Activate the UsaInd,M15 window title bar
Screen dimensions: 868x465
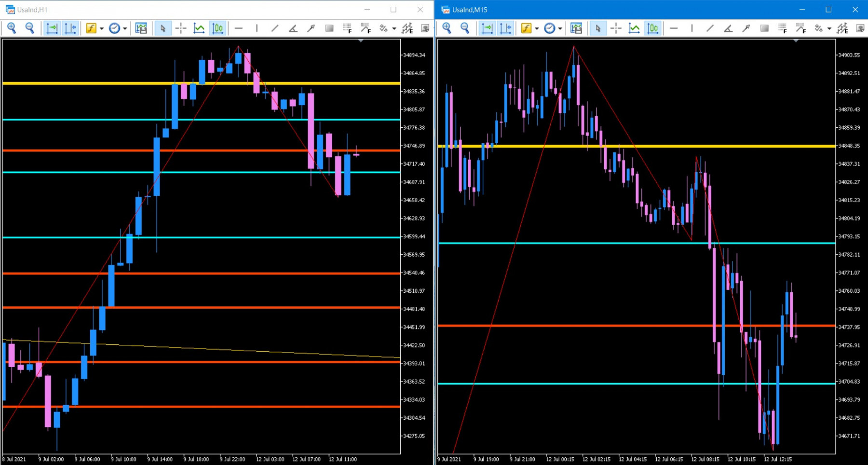(x=617, y=10)
